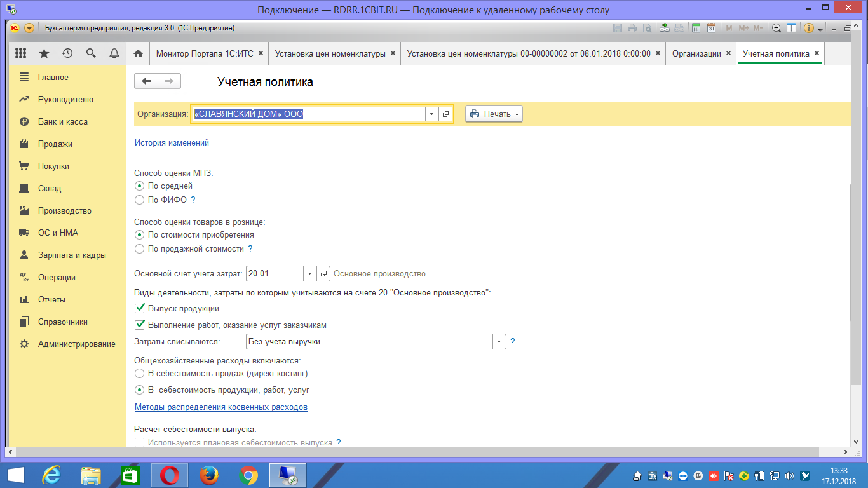Screen dimensions: 868x488
Task: Select По средней valuation method
Action: [164, 186]
